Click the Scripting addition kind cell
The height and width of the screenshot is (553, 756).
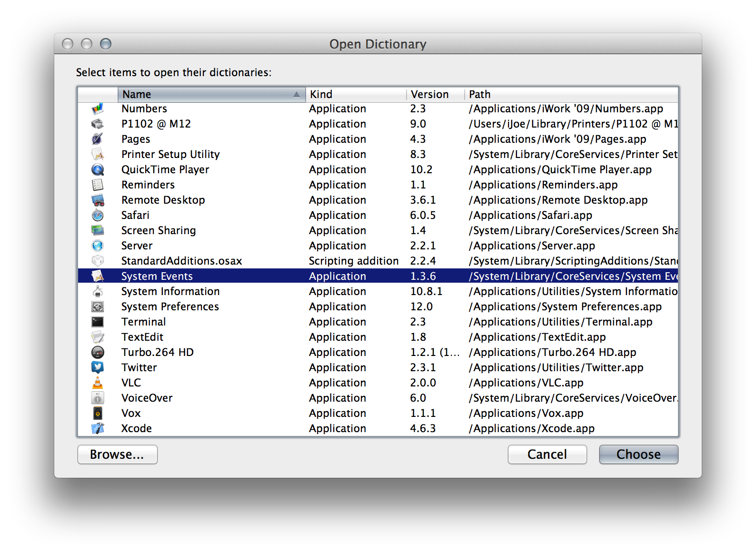(x=354, y=261)
